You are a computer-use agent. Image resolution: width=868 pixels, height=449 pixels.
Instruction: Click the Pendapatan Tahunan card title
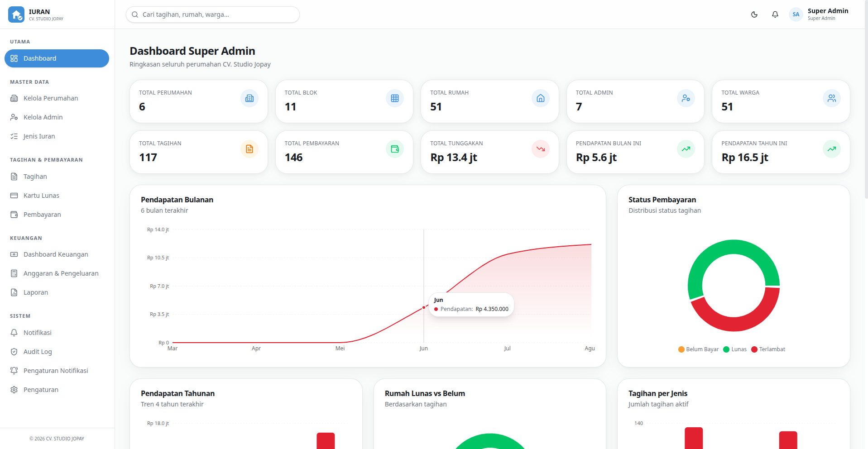point(177,393)
